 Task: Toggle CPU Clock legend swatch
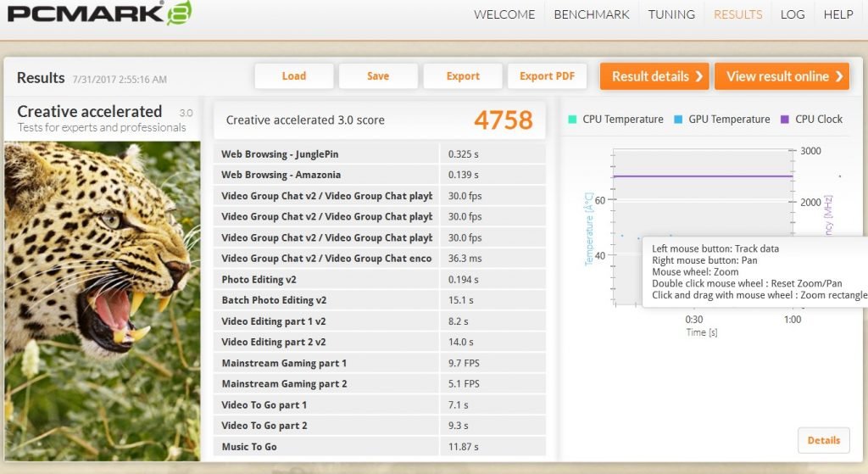[x=784, y=119]
